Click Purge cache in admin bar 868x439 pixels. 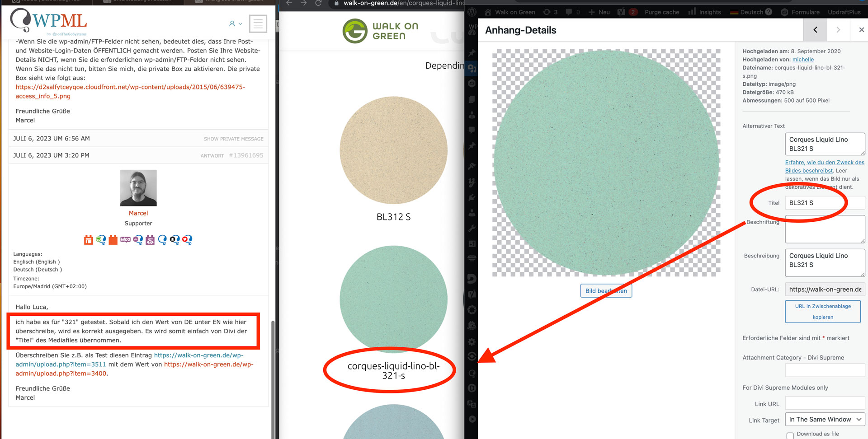click(x=662, y=12)
